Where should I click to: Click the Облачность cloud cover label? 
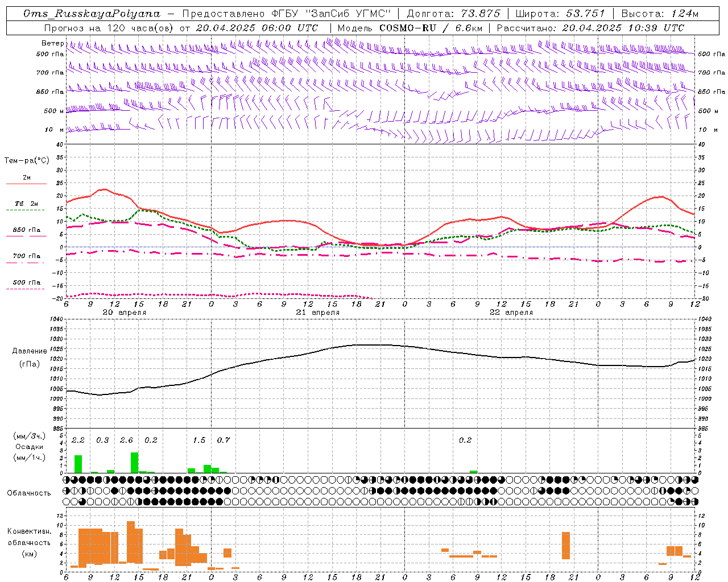[x=29, y=493]
